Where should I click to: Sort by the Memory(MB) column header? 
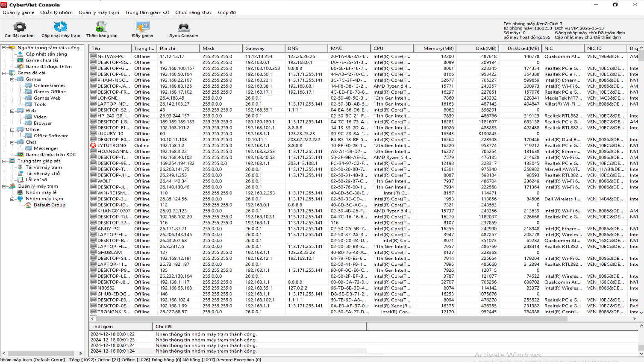click(434, 48)
